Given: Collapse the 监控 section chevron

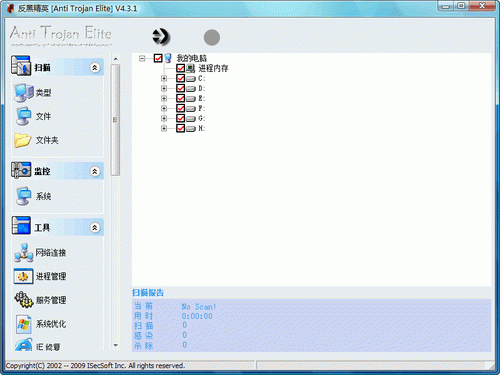Looking at the screenshot, I should pyautogui.click(x=95, y=171).
